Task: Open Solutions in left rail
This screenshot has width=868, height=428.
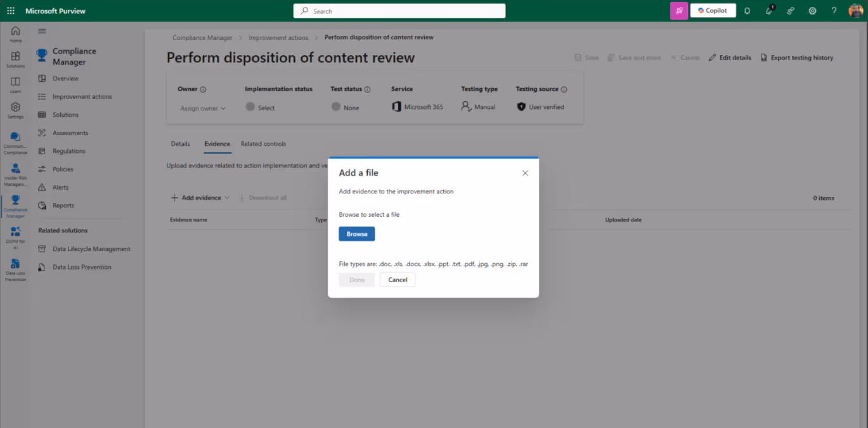Action: tap(15, 60)
